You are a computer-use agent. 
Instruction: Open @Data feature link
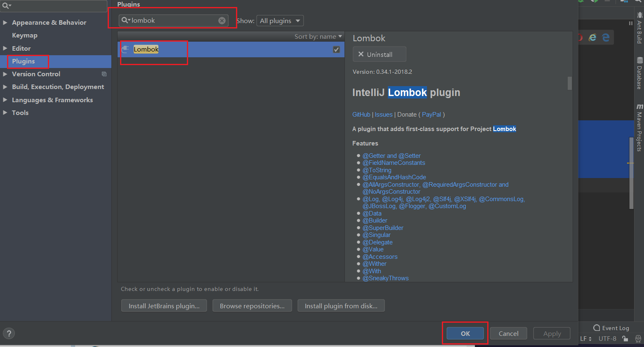pos(372,213)
